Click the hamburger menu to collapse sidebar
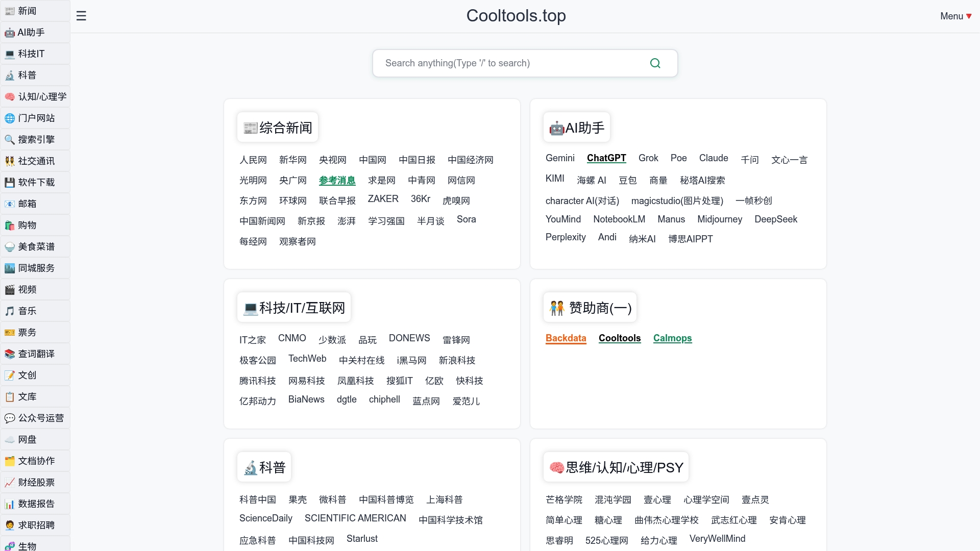The height and width of the screenshot is (551, 980). [81, 16]
